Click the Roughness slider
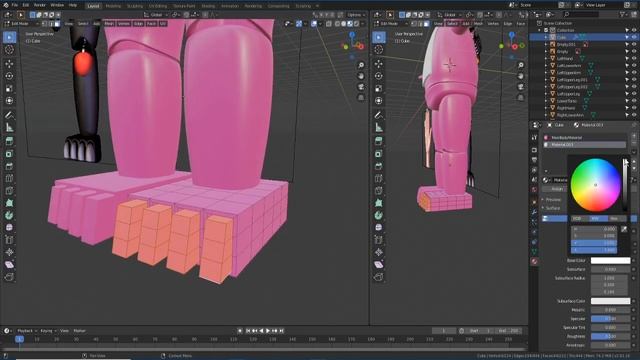Image resolution: width=640 pixels, height=360 pixels. 610,336
